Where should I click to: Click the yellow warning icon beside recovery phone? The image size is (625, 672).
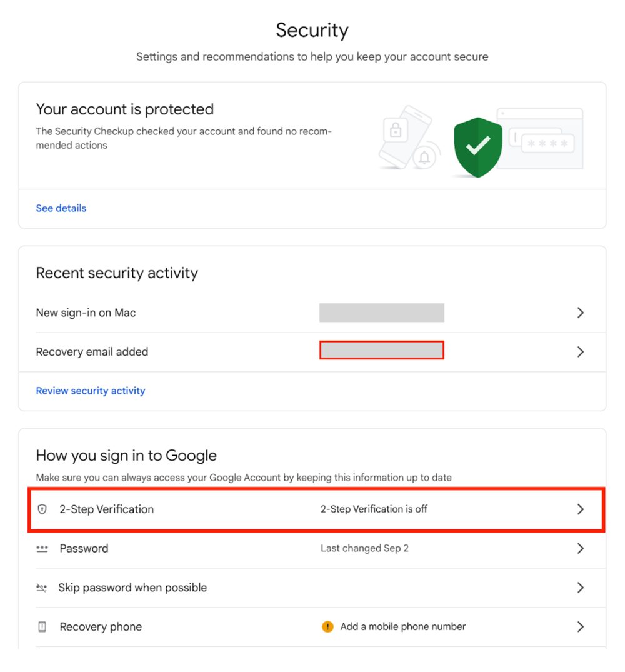click(327, 626)
